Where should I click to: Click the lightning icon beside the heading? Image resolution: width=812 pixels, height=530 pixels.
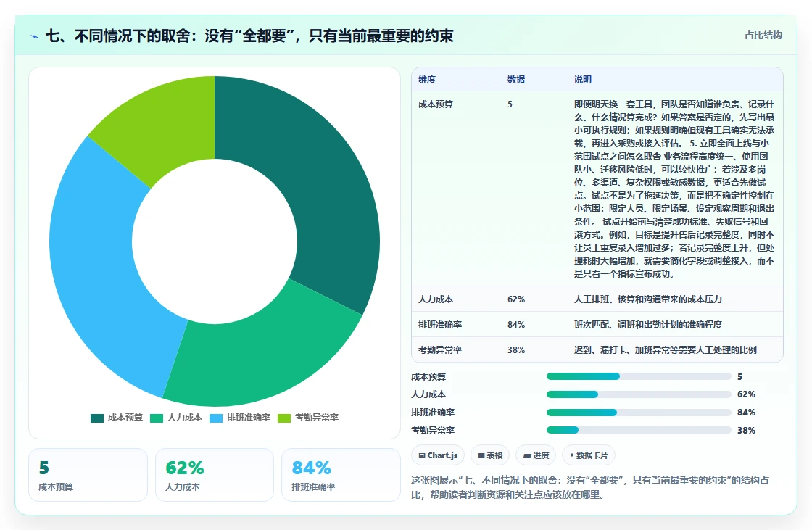34,36
